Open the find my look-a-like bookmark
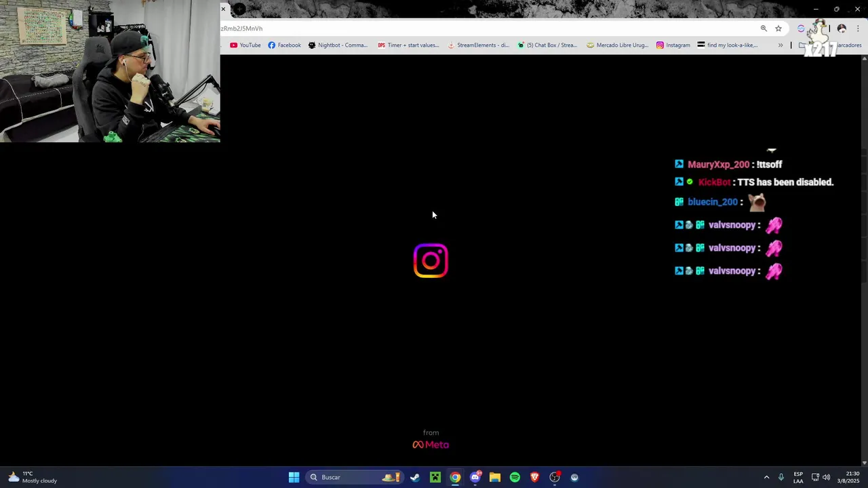The height and width of the screenshot is (488, 868). click(x=728, y=45)
